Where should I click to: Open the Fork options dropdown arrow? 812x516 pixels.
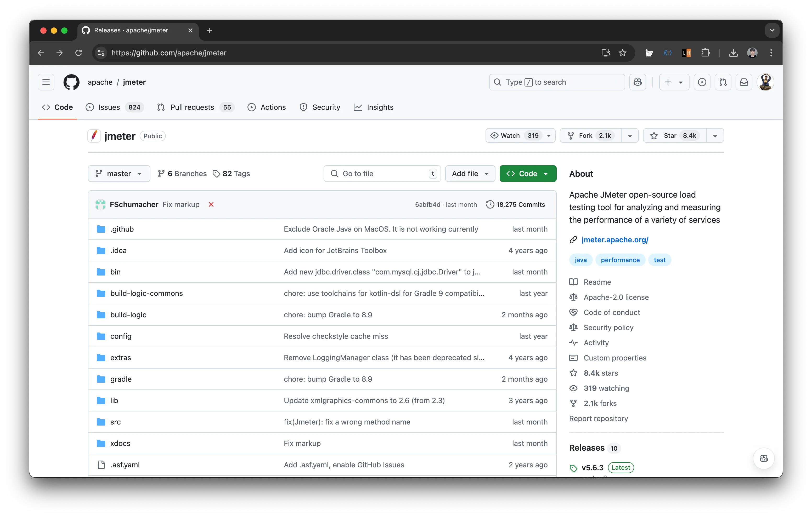[x=630, y=136]
